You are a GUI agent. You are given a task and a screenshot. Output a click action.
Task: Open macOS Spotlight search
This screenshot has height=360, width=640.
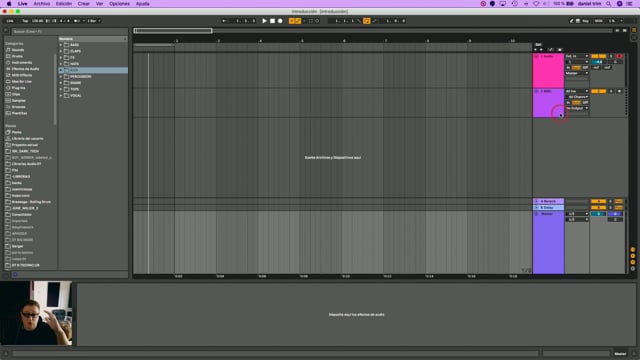tap(609, 4)
